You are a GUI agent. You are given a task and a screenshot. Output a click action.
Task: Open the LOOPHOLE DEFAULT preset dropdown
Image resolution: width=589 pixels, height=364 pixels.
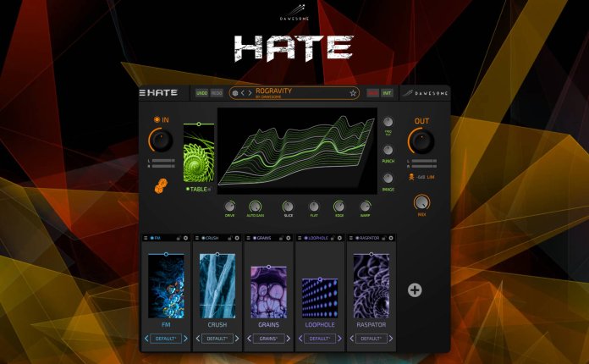[x=320, y=339]
